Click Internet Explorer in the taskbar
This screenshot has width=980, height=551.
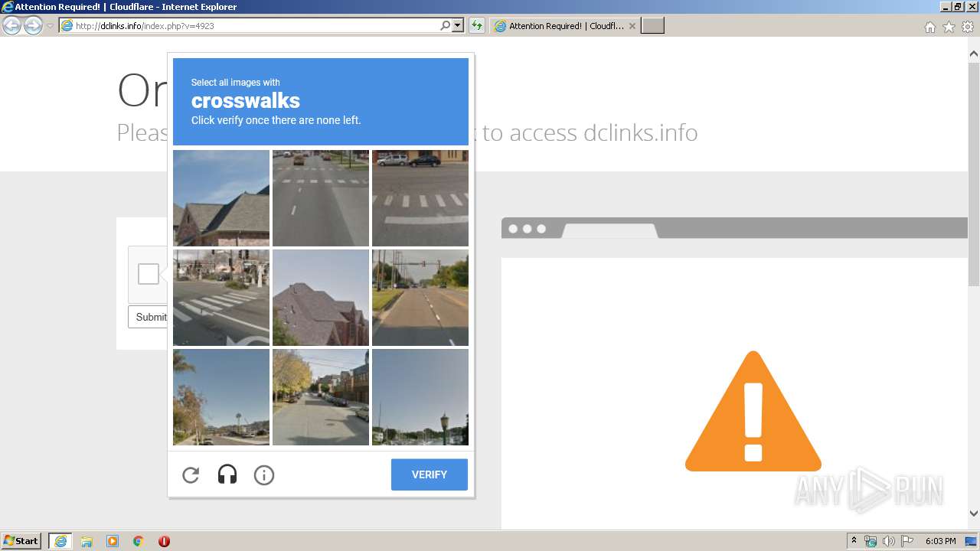(60, 541)
